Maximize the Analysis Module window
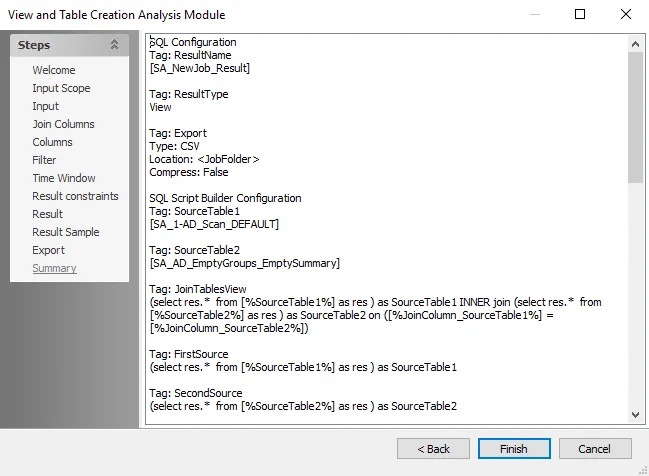The image size is (649, 476). click(x=580, y=14)
